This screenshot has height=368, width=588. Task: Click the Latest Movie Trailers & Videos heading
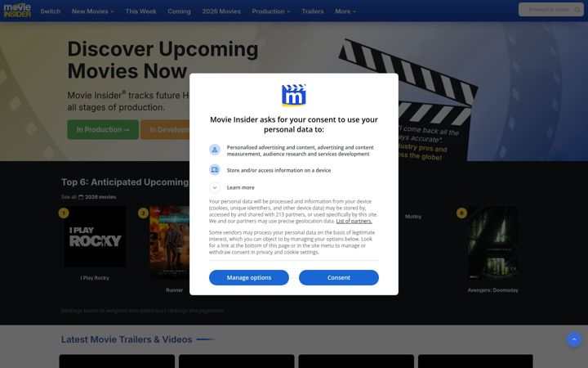tap(127, 339)
